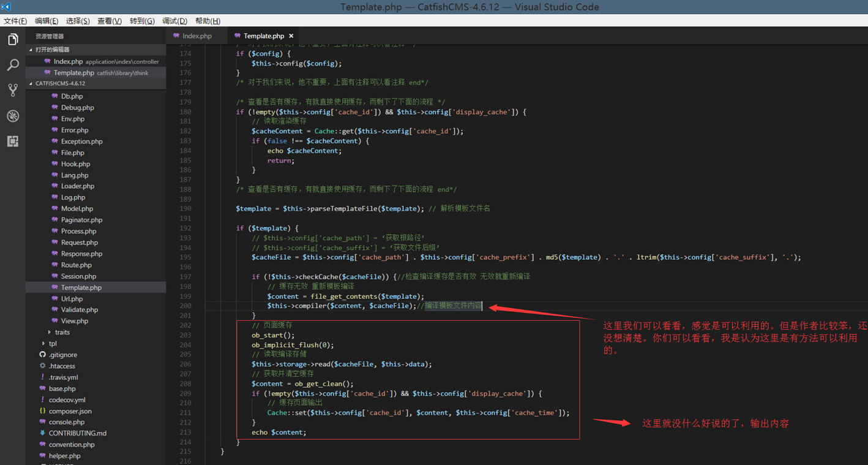Open the Extensions view in activity bar
The width and height of the screenshot is (868, 465).
pyautogui.click(x=13, y=142)
